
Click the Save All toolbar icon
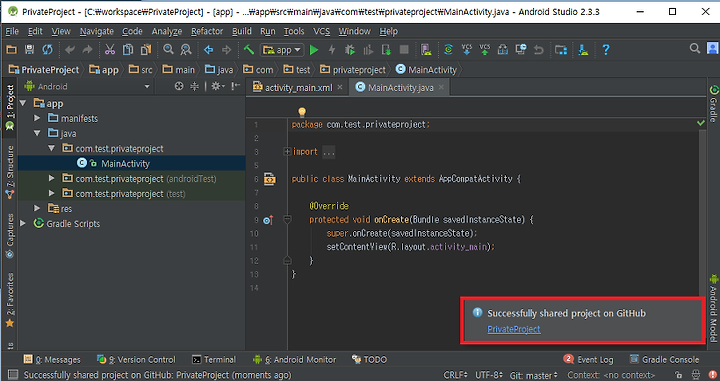[29, 50]
